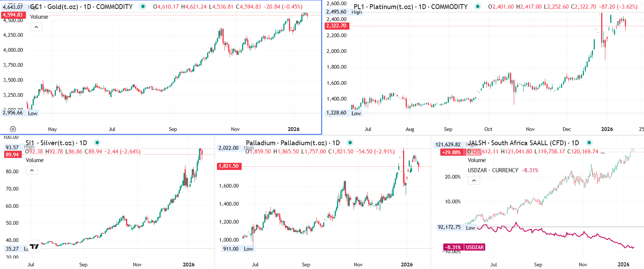Collapse the JALSH chart indicator legend
This screenshot has width=644, height=269.
474,180
